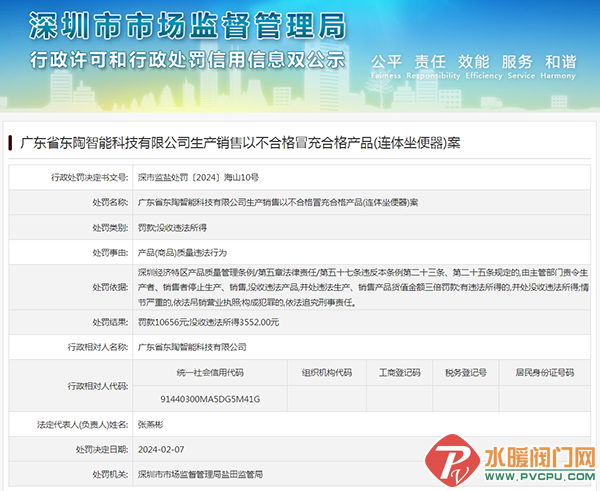Select the value 罚款;没收违法所得
600x491 pixels.
pyautogui.click(x=172, y=227)
